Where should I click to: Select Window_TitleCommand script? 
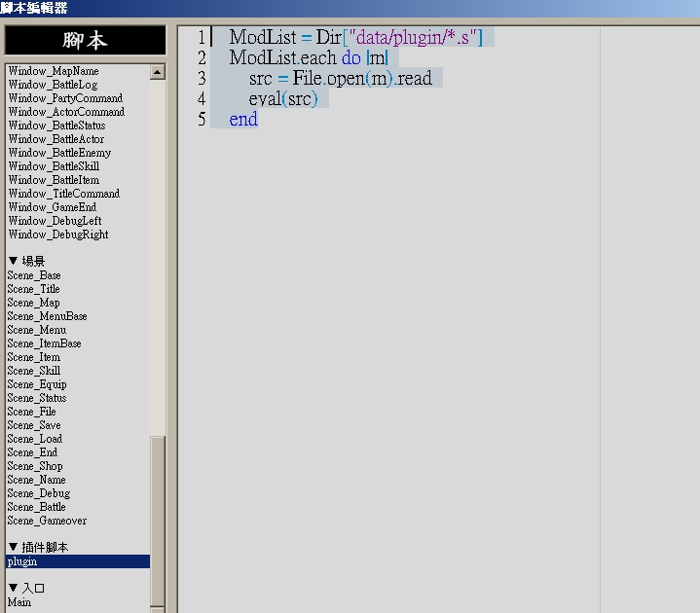[64, 194]
